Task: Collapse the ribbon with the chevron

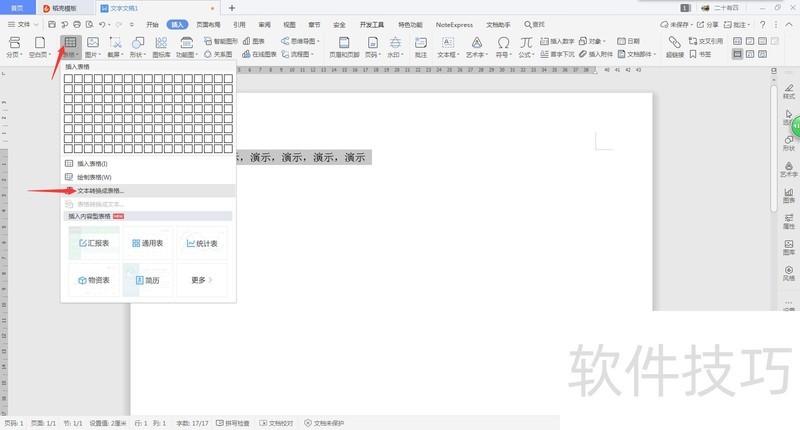Action: [790, 24]
